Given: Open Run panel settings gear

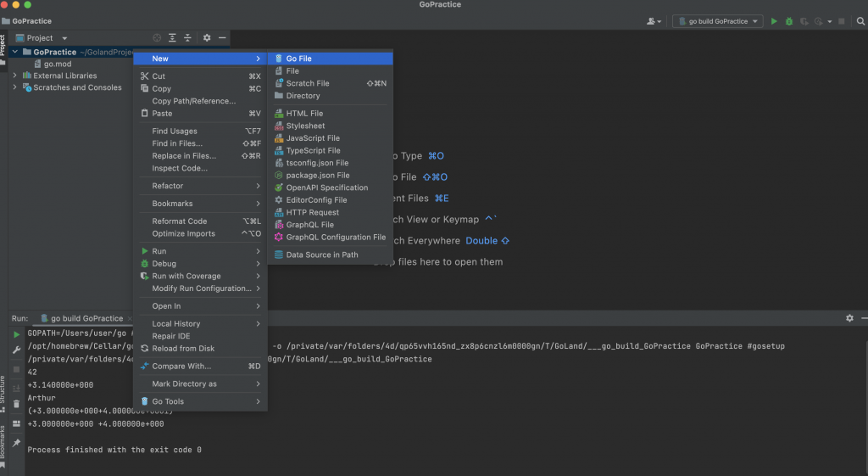Looking at the screenshot, I should point(849,318).
